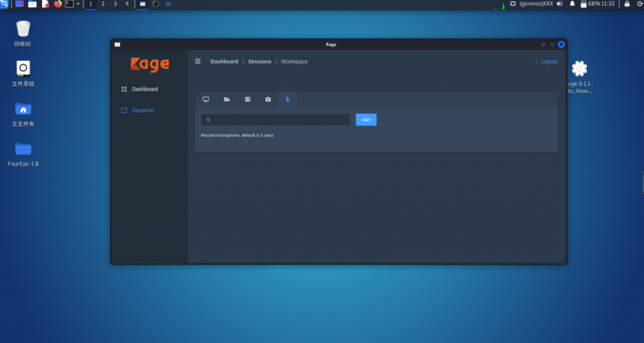Screen dimensions: 644x343
Task: Open the file browser folder tab
Action: (x=226, y=99)
